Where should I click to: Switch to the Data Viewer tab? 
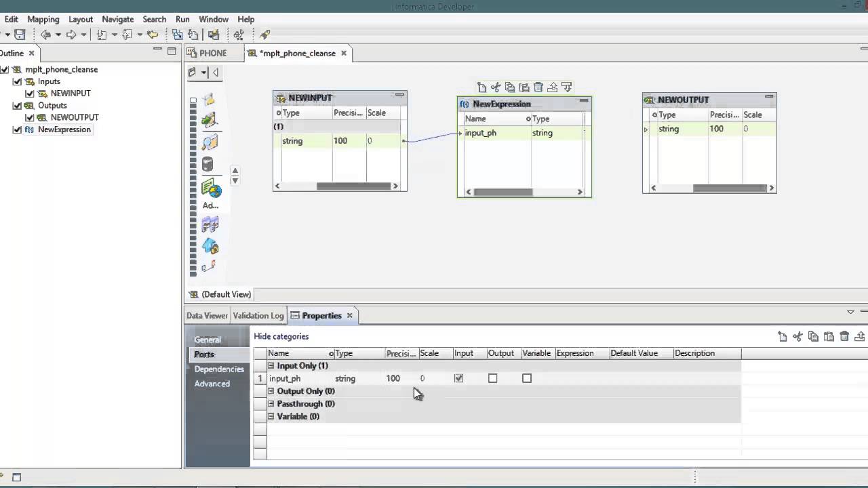(x=207, y=316)
